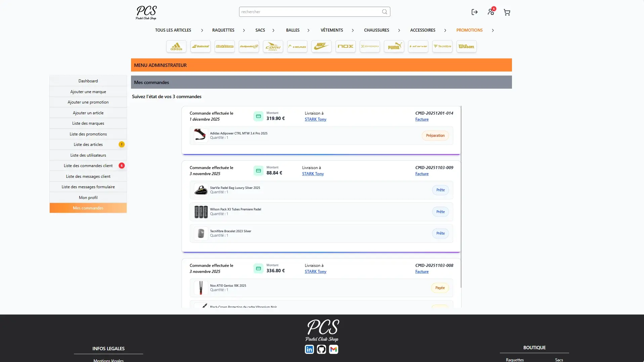644x362 pixels.
Task: Expand the chevron next to SACS
Action: (x=273, y=30)
